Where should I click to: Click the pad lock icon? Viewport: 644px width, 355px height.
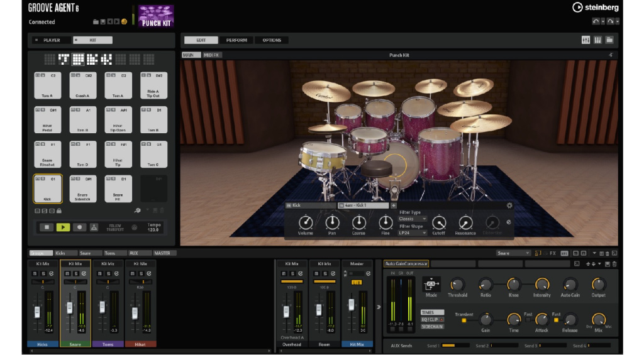point(60,211)
